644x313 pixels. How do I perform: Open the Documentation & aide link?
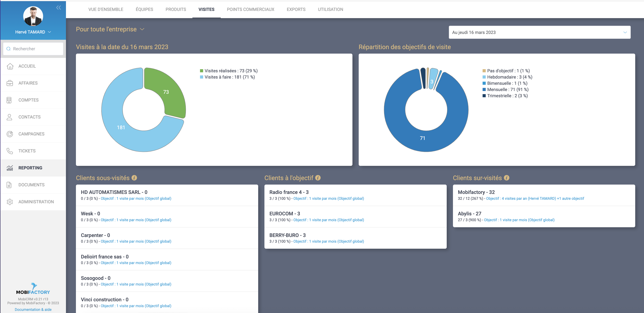(33, 309)
